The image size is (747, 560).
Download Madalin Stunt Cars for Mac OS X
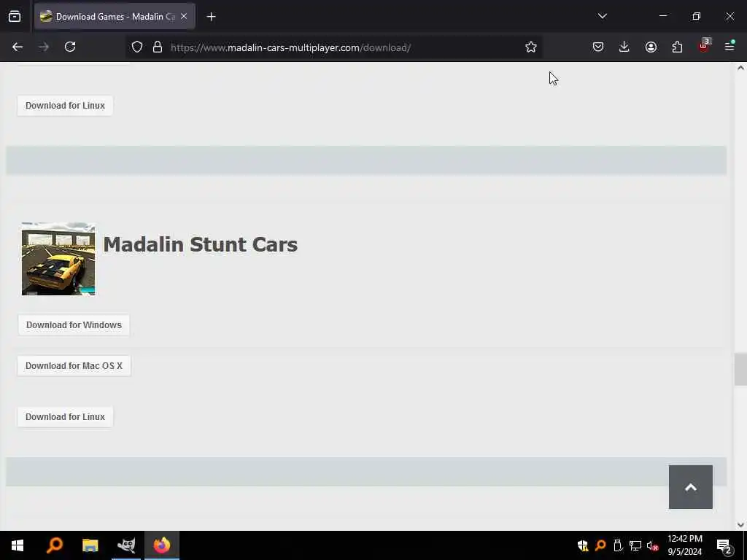(x=74, y=366)
